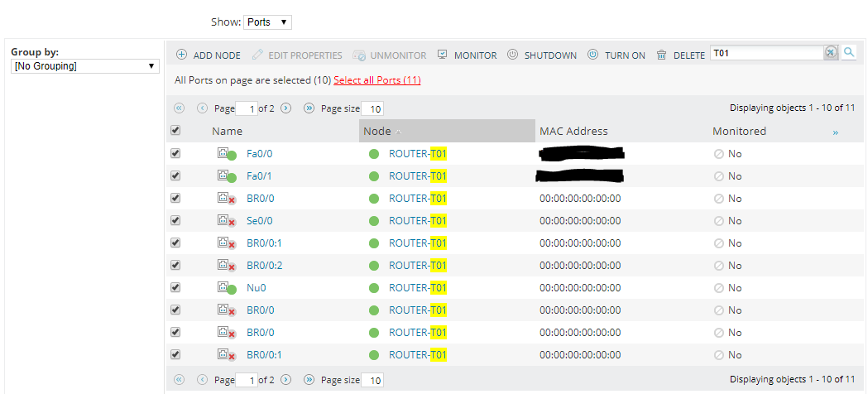Click green node status dot in Fa0/0 row
This screenshot has height=394, width=868.
374,154
